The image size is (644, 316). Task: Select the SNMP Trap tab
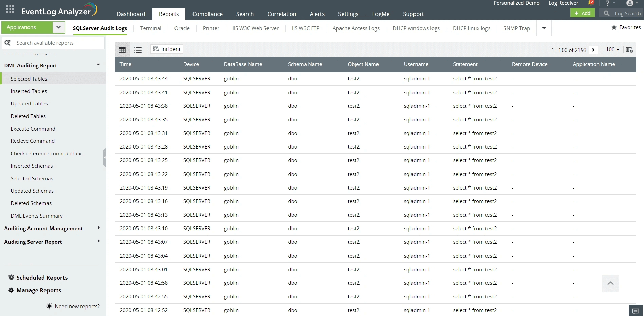tap(517, 28)
